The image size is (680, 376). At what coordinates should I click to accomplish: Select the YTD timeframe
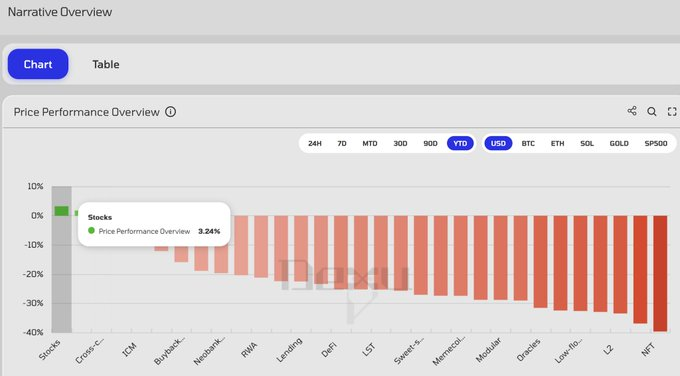pyautogui.click(x=460, y=144)
